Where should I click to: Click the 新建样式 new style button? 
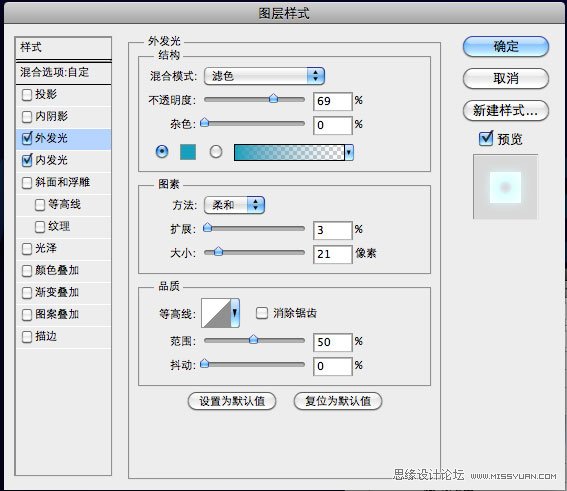[506, 110]
